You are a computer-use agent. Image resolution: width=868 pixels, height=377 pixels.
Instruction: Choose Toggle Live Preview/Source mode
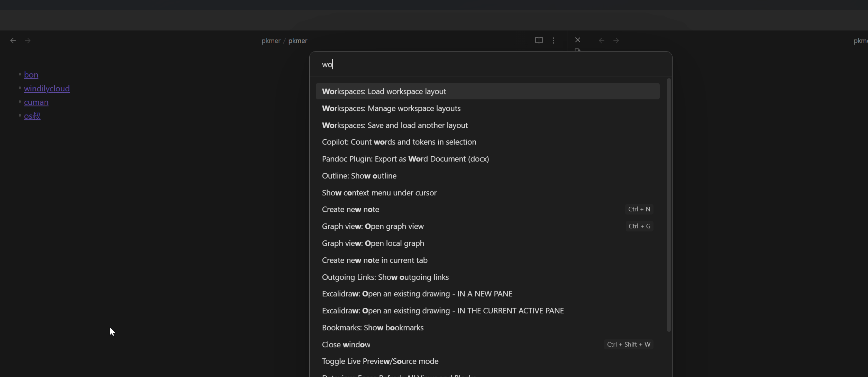click(x=380, y=361)
